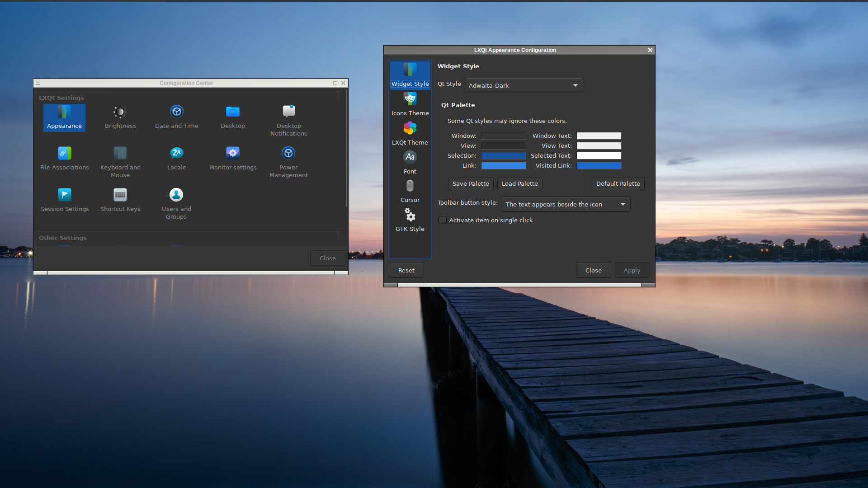Pick the Visited Link color swatch

(x=599, y=165)
